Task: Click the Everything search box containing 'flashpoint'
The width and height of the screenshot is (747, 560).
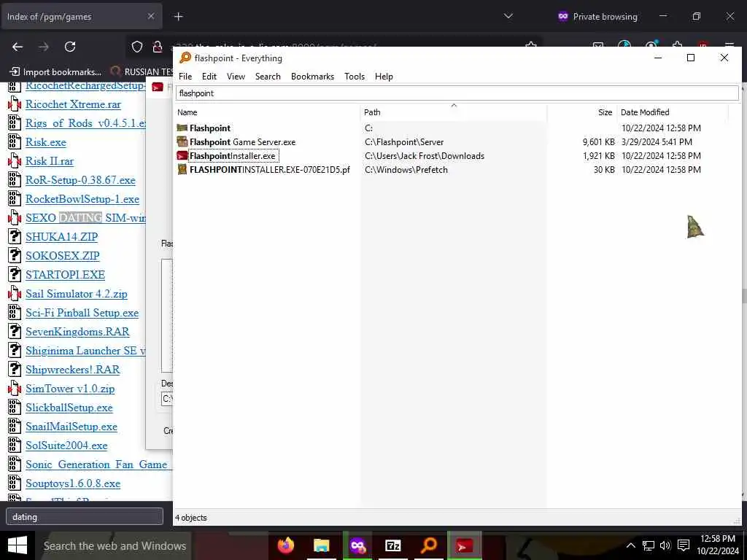Action: 457,93
